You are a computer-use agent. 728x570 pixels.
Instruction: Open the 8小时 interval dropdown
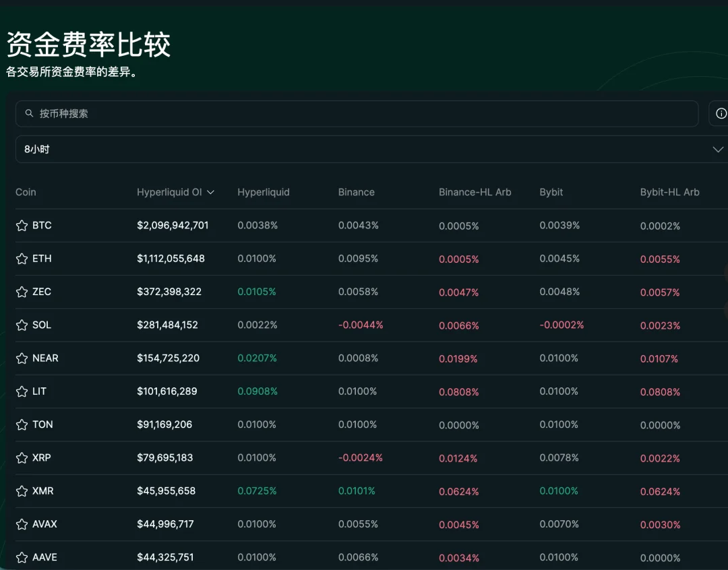[x=371, y=150]
